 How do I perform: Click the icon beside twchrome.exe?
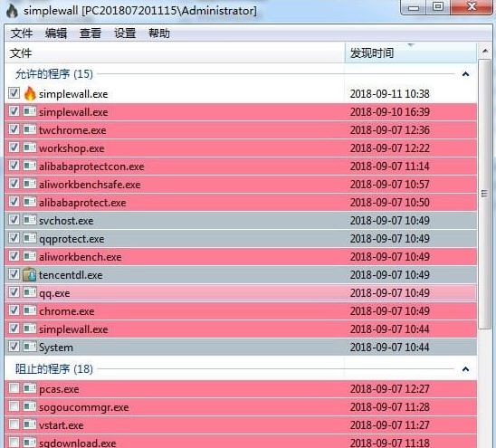click(x=30, y=129)
